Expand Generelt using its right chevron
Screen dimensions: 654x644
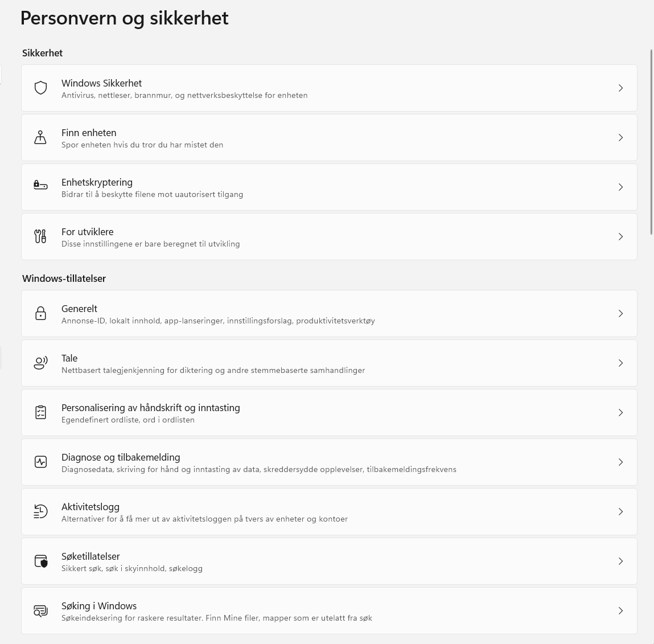point(620,314)
